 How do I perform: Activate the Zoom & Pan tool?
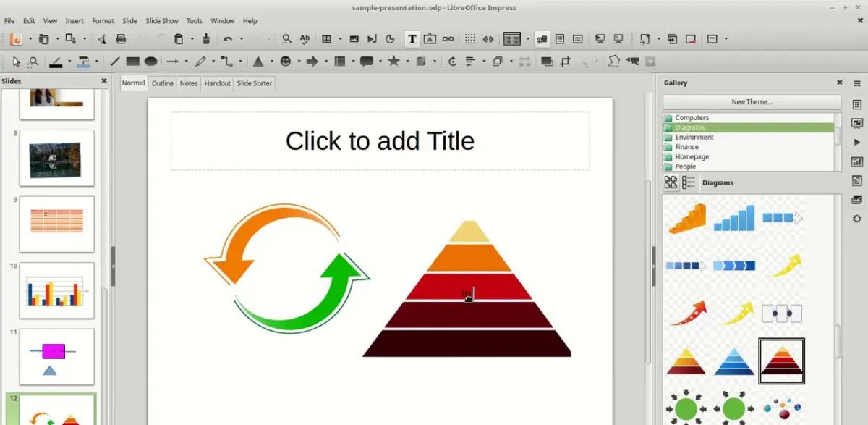click(33, 62)
